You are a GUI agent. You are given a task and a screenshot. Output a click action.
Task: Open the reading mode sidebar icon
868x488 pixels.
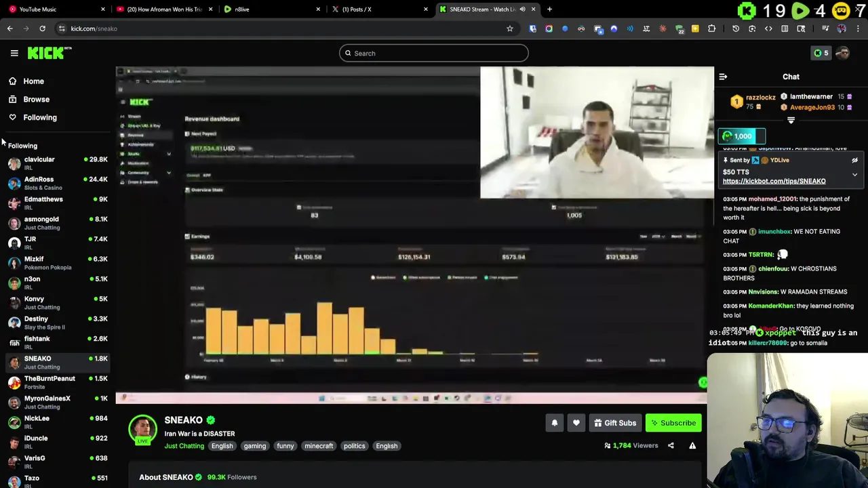tap(785, 28)
